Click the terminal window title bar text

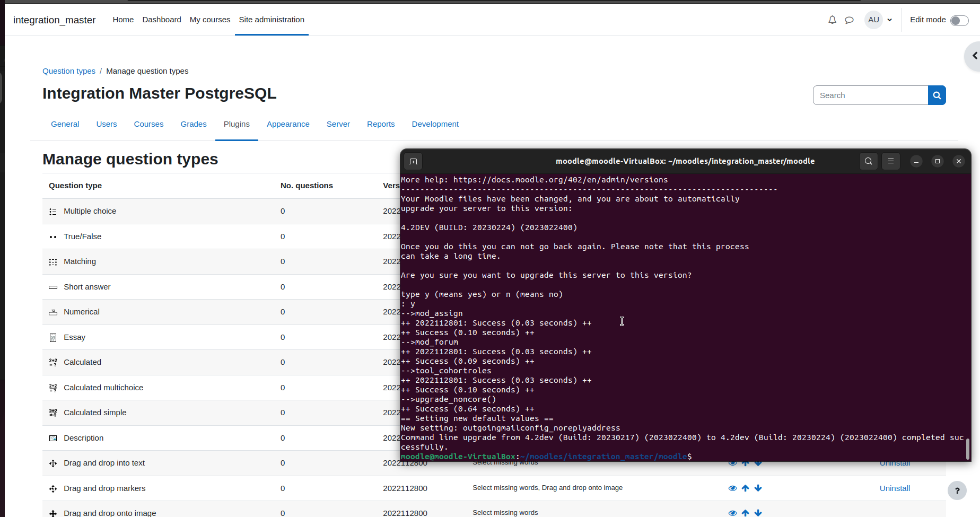point(685,161)
